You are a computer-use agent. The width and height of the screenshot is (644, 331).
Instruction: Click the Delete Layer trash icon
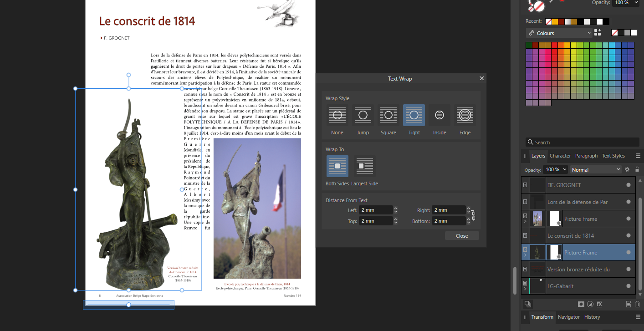point(638,304)
